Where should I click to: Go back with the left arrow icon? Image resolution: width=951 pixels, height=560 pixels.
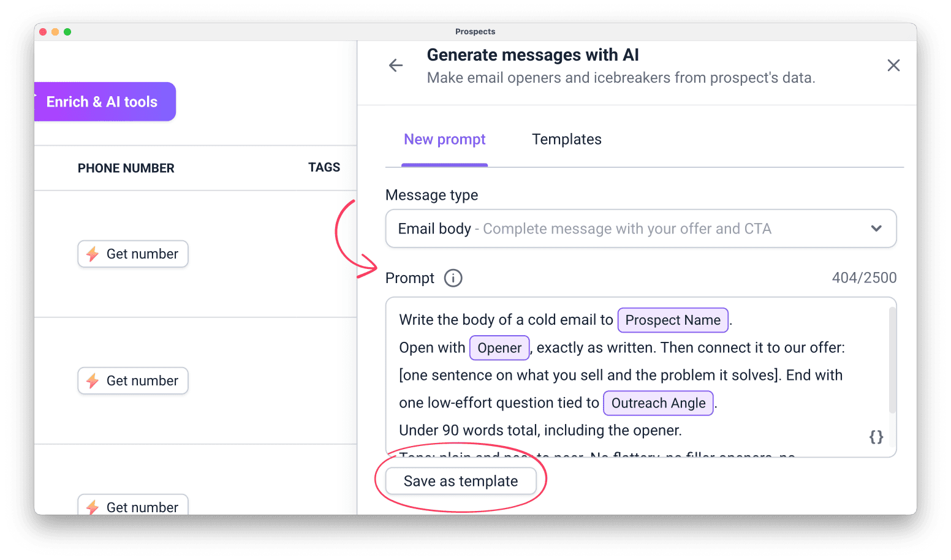point(396,66)
